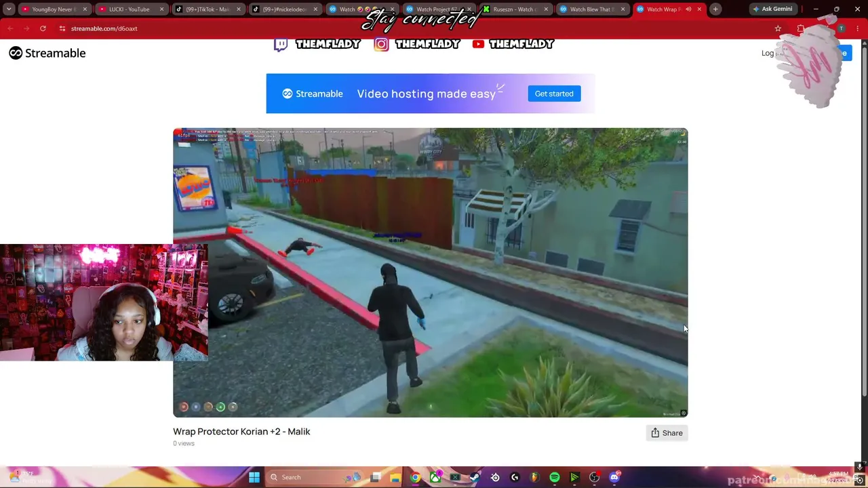Click Get started on the Streamable banner
This screenshot has width=868, height=488.
[x=554, y=94]
